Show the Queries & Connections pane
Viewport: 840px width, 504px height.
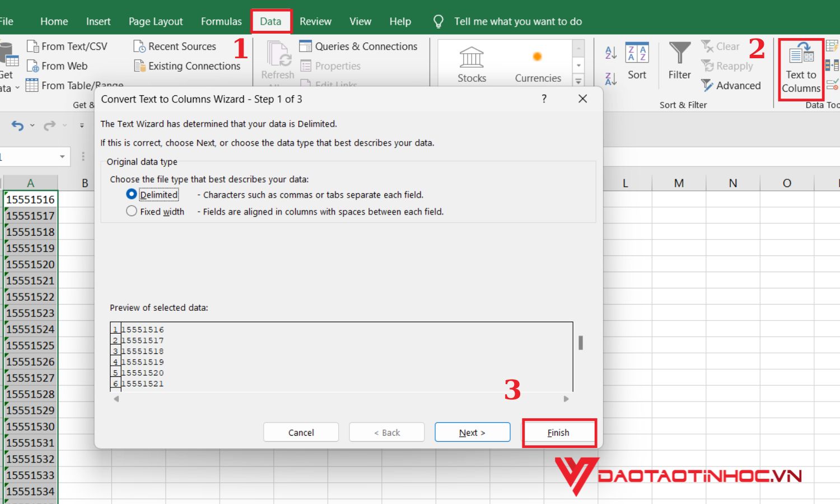pyautogui.click(x=358, y=46)
